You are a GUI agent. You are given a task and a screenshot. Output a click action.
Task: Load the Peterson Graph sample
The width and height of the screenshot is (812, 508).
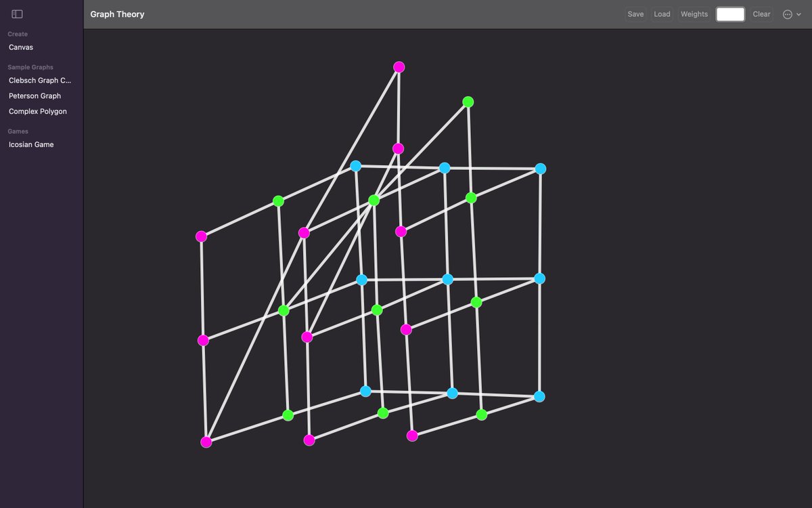34,96
